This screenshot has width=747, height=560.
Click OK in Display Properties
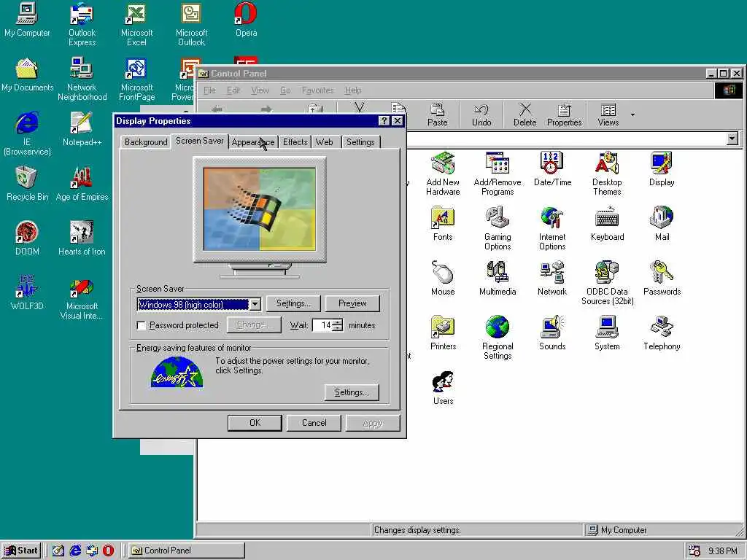tap(255, 423)
